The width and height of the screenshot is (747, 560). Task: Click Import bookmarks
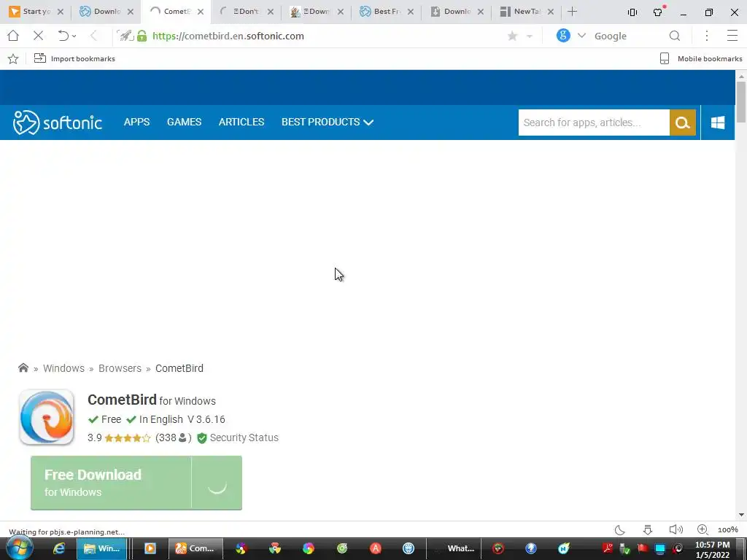pyautogui.click(x=74, y=58)
